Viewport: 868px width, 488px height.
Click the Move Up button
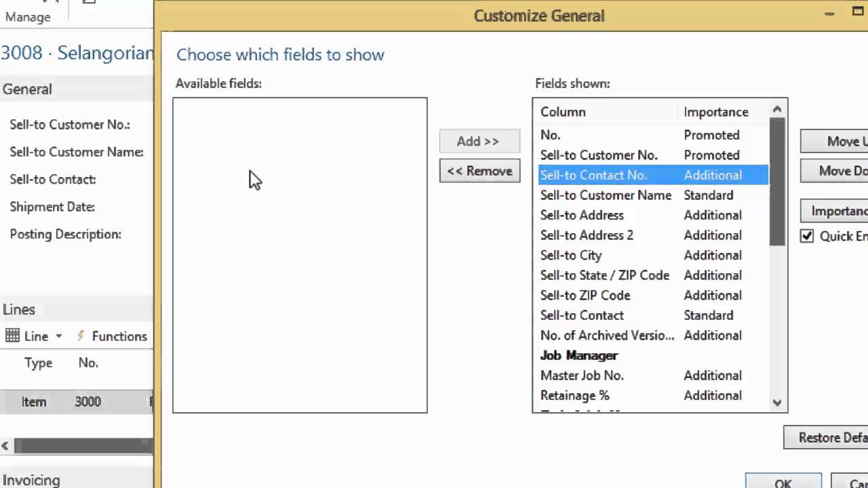pyautogui.click(x=834, y=141)
